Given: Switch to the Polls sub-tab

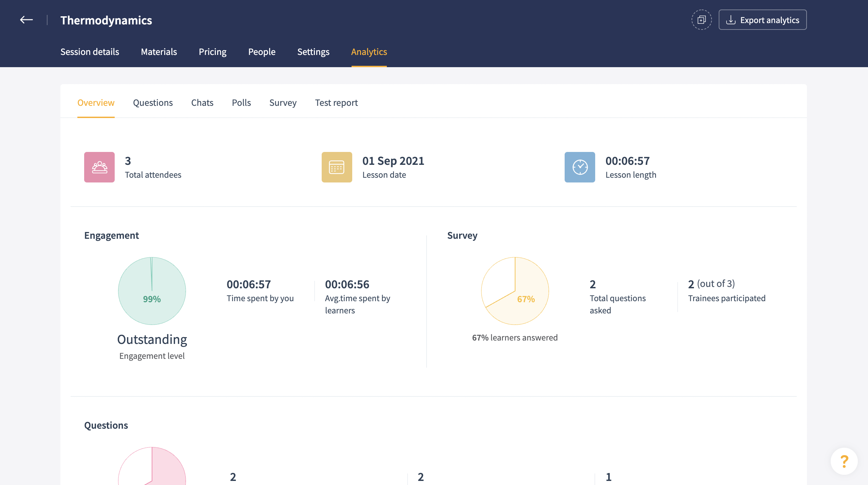Looking at the screenshot, I should point(241,102).
